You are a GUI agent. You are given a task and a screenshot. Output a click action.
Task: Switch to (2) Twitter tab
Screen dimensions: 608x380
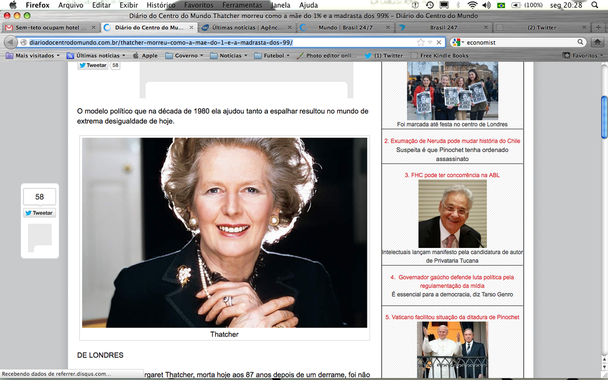541,28
